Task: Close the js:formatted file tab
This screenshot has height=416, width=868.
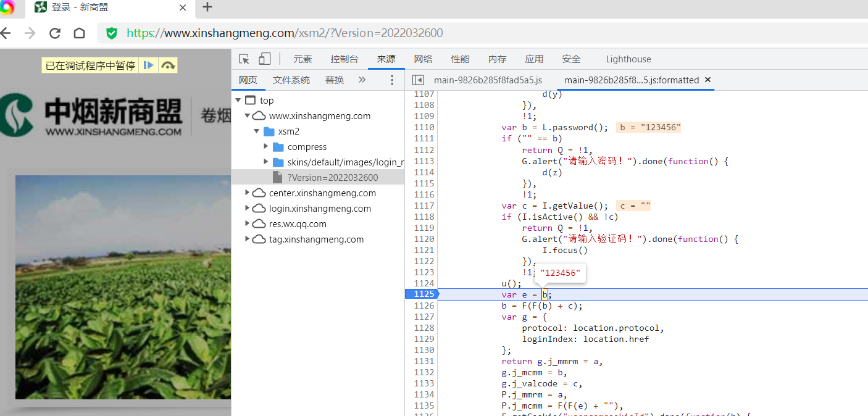Action: coord(708,80)
